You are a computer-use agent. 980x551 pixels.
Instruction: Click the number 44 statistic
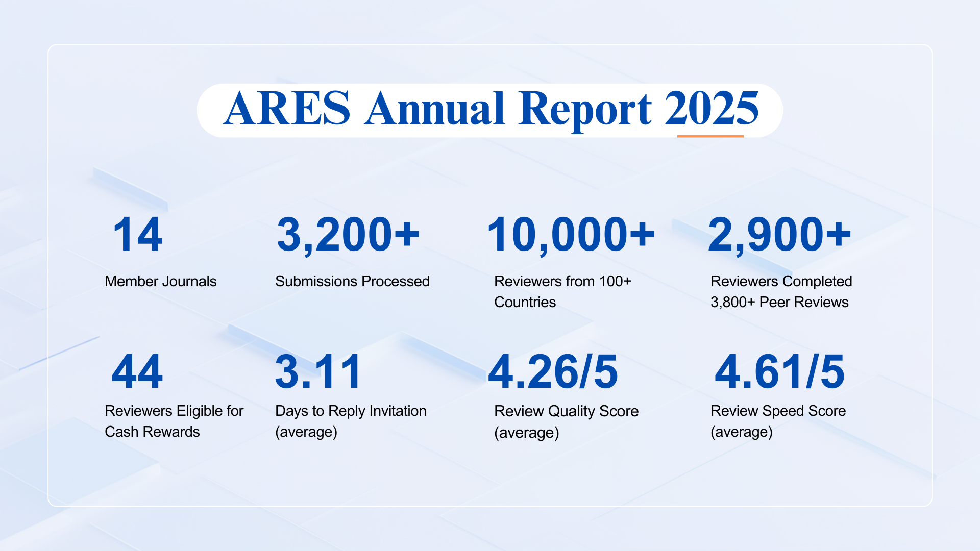137,371
